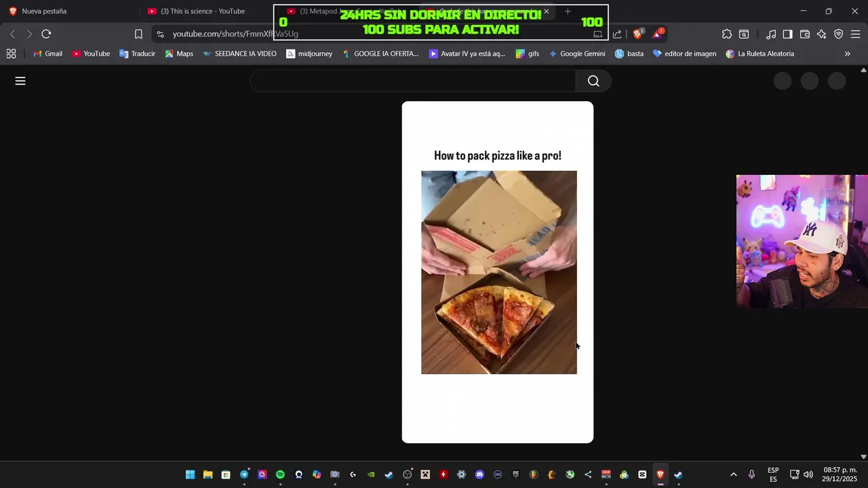
Task: Open the Brave browser taskbar icon
Action: [660, 474]
